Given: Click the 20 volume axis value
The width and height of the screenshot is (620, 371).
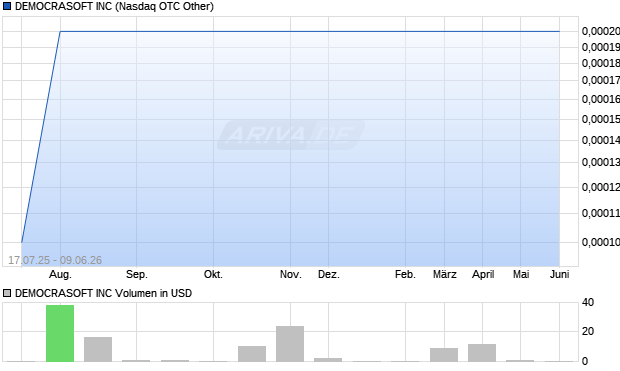Looking at the screenshot, I should 588,331.
